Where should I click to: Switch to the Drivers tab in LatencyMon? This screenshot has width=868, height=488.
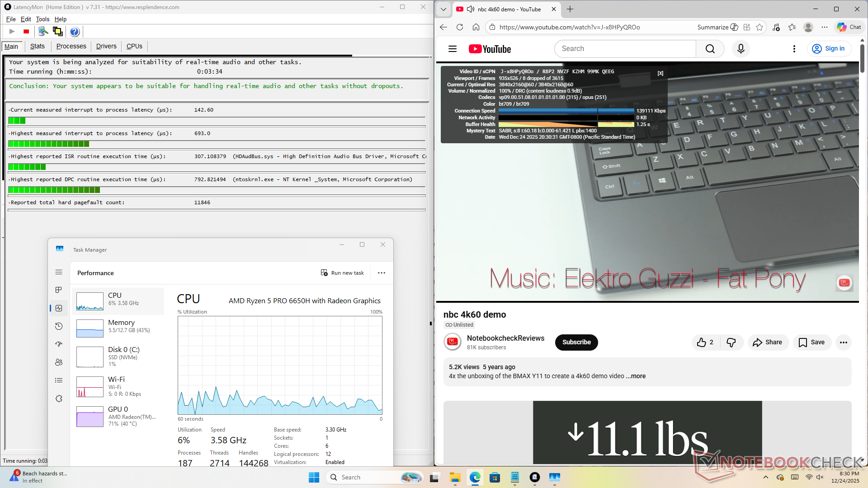pos(106,46)
